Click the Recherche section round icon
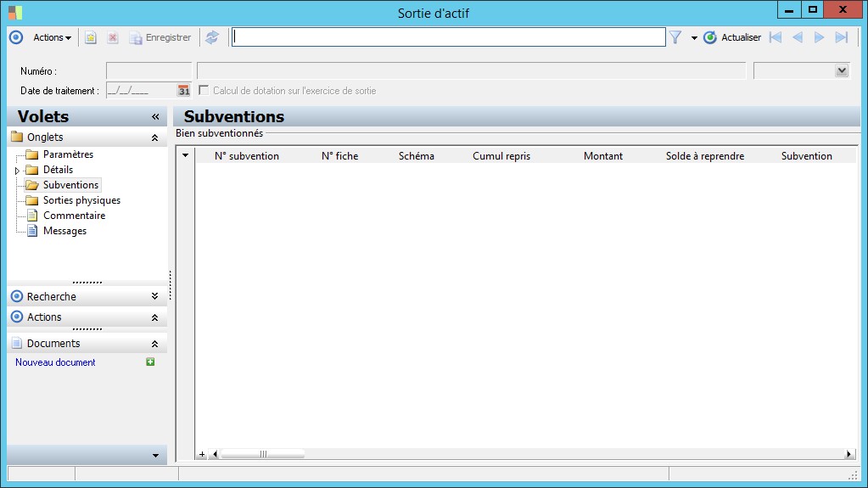 click(x=17, y=296)
